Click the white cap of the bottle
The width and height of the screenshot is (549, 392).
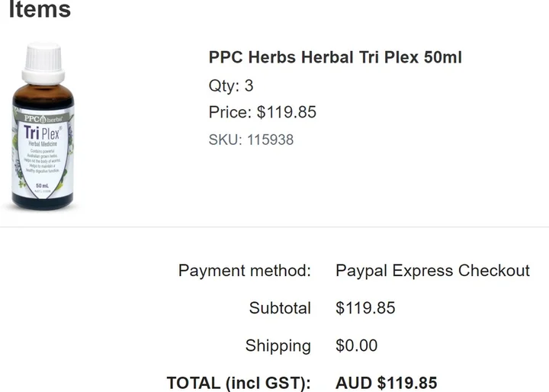pyautogui.click(x=43, y=59)
